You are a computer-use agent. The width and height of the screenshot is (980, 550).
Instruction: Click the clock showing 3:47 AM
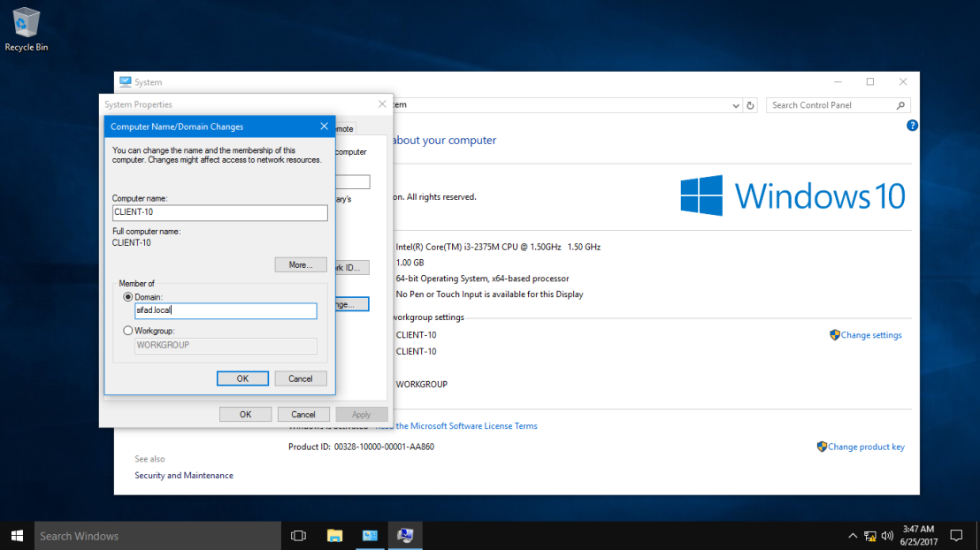918,530
